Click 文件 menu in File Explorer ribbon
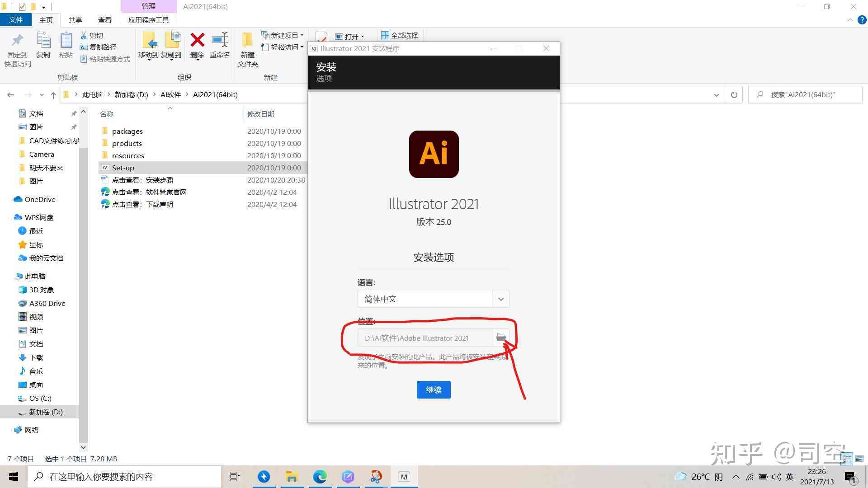 16,20
